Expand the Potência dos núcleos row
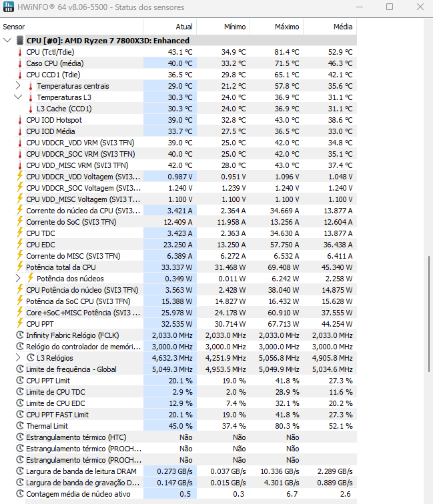The width and height of the screenshot is (433, 504). point(18,279)
